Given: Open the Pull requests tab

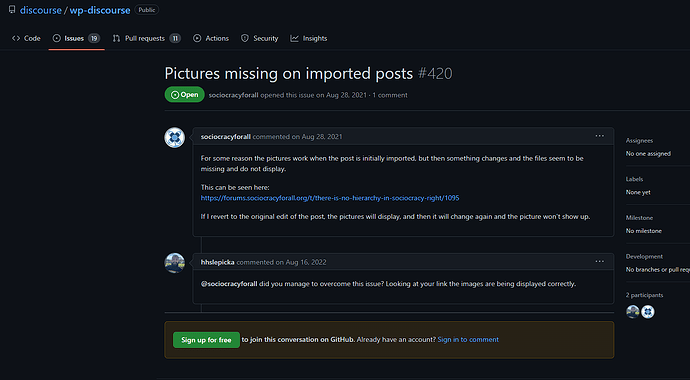Looking at the screenshot, I should pyautogui.click(x=147, y=38).
